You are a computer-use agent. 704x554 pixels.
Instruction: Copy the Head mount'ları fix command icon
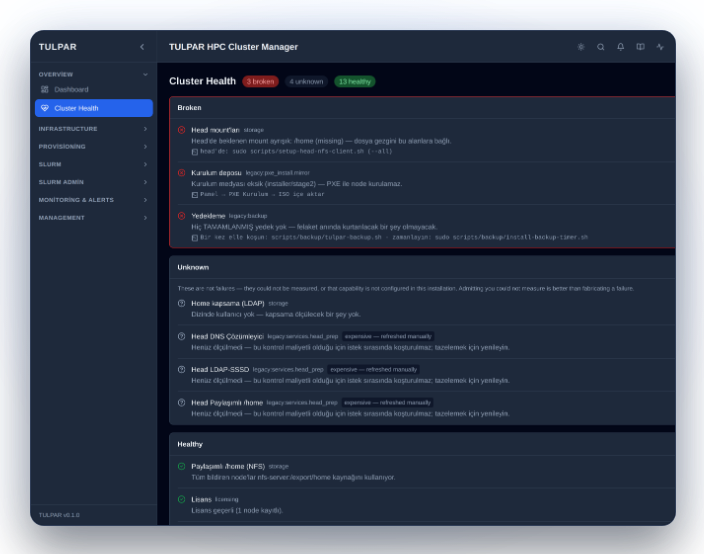(x=195, y=152)
